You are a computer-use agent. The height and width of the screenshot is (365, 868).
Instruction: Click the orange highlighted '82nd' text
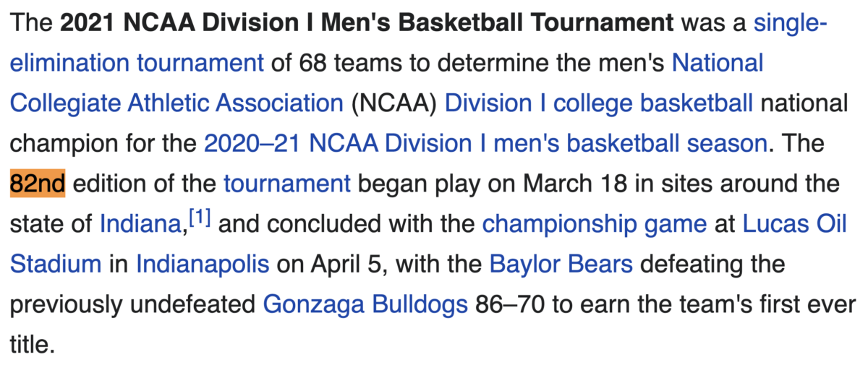tap(38, 184)
